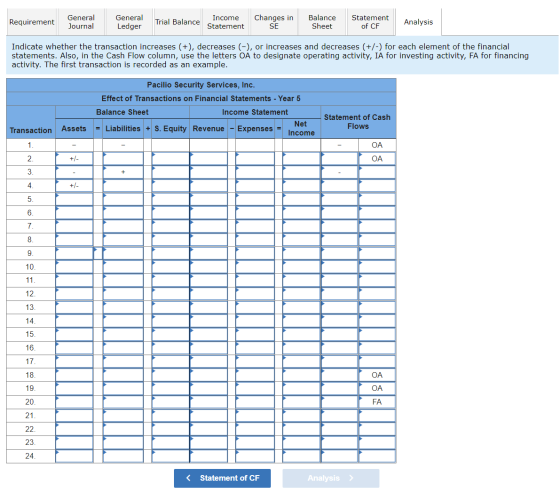This screenshot has height=492, width=560.
Task: Select cash flow sign cell for transaction 3
Action: click(339, 172)
